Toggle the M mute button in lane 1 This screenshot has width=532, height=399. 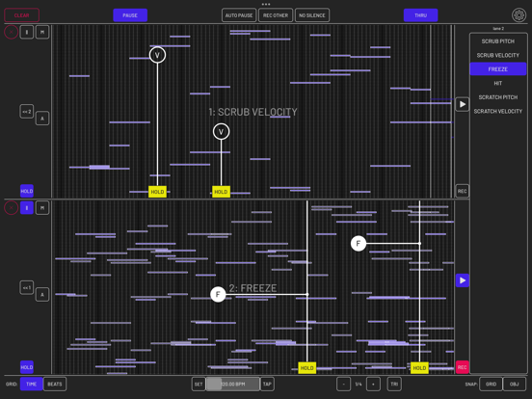[42, 32]
